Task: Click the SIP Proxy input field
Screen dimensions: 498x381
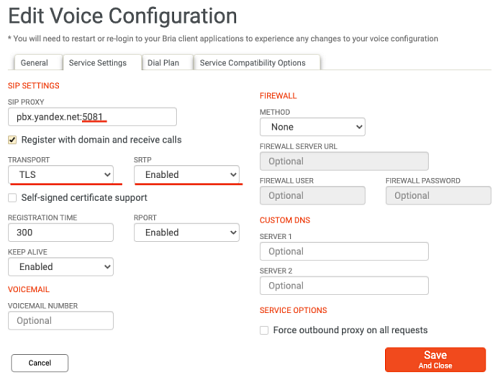Action: [92, 117]
